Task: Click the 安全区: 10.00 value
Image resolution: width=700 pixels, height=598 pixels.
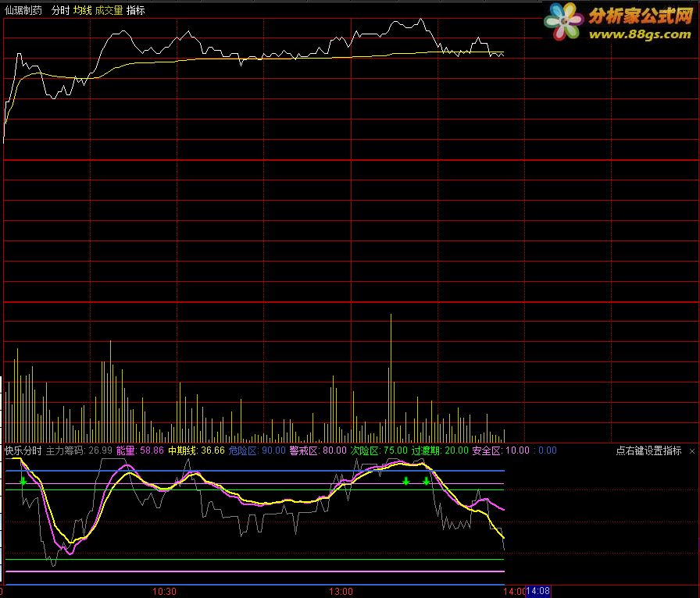Action: tap(501, 450)
